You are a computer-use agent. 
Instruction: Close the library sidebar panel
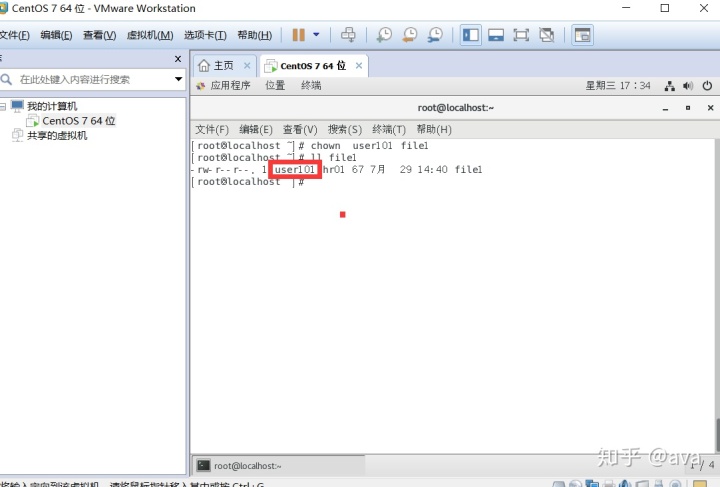[178, 59]
